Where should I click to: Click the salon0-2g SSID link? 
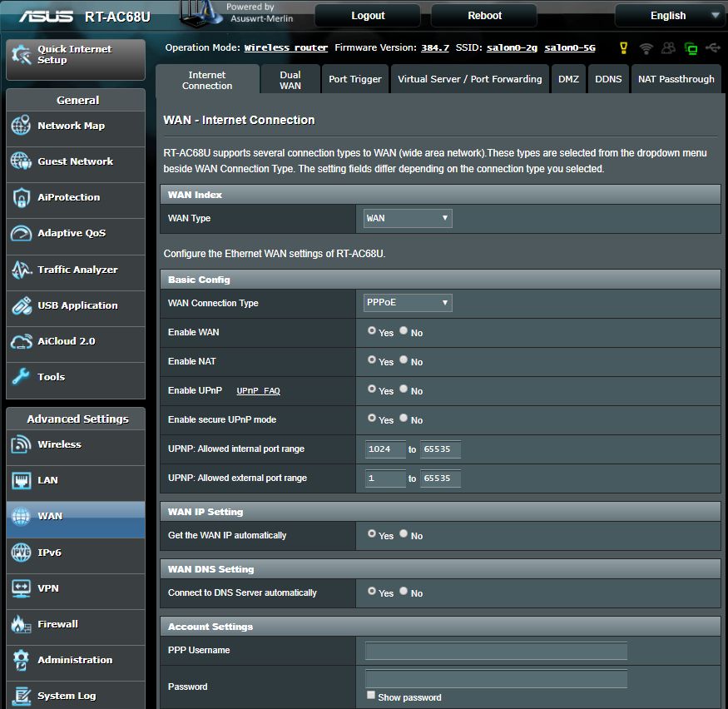[512, 47]
